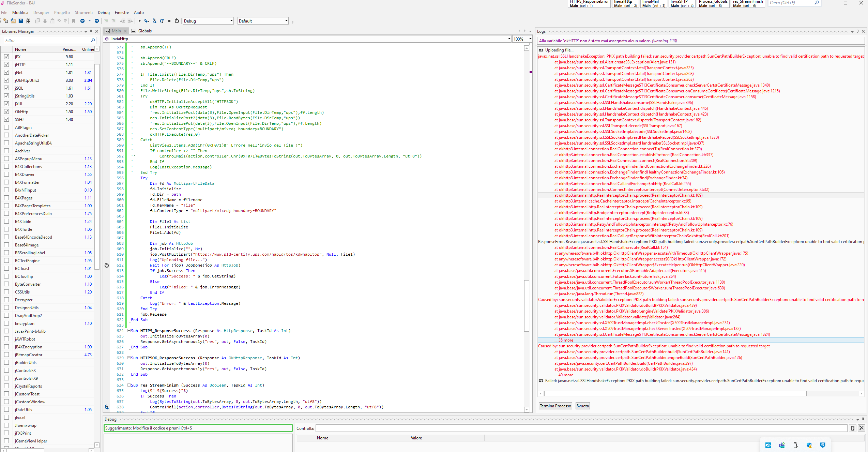Click the Stop debugging square icon

[169, 21]
